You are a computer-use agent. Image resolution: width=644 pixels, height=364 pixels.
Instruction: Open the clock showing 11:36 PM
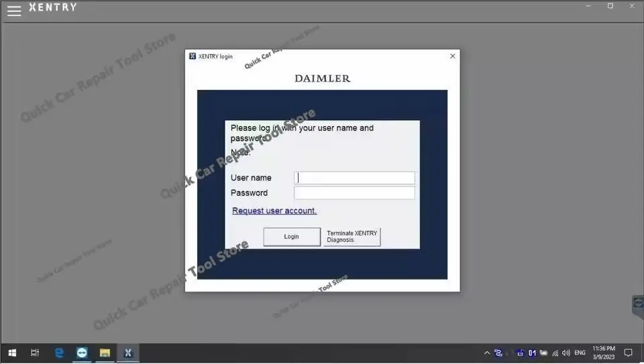pos(604,353)
